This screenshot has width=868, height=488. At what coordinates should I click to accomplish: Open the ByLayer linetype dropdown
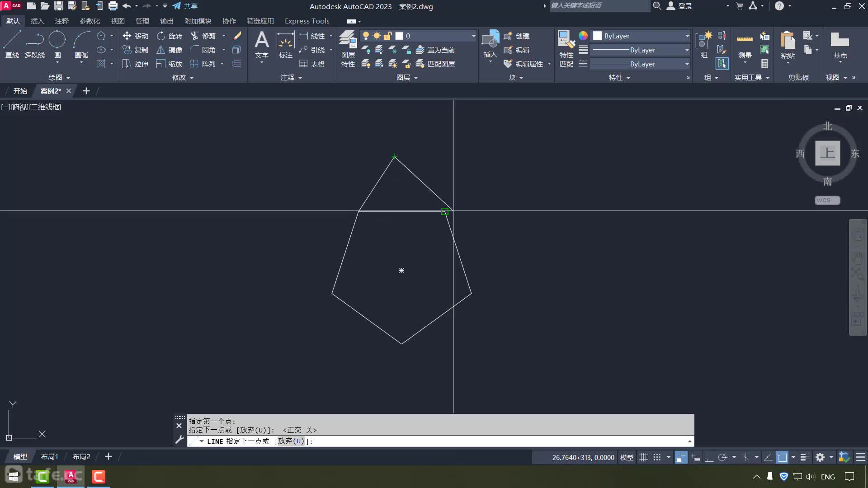coord(641,64)
